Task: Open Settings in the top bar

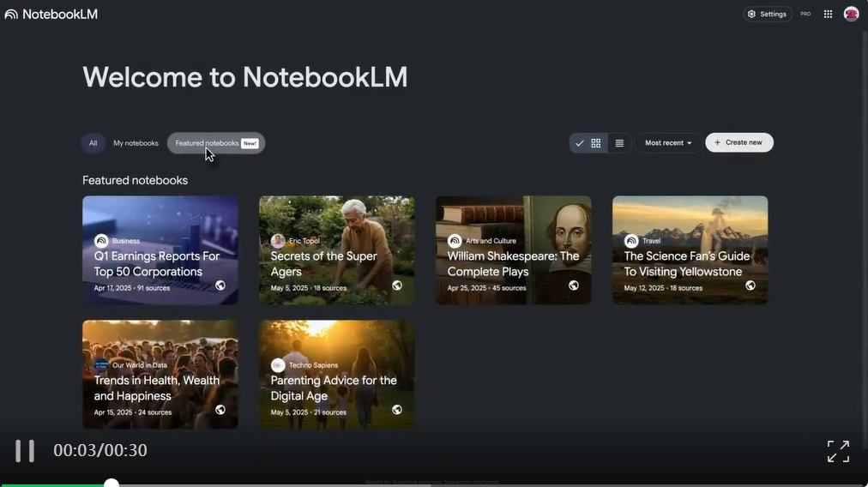Action: (x=768, y=14)
